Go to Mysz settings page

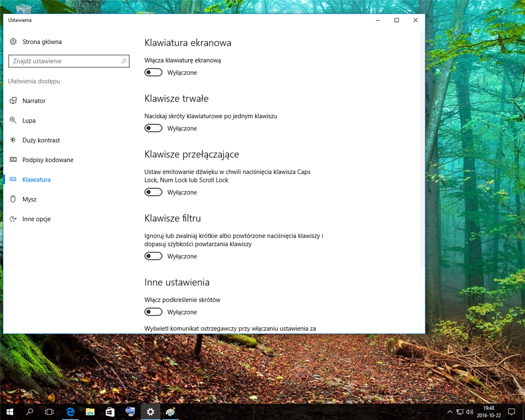pyautogui.click(x=29, y=199)
